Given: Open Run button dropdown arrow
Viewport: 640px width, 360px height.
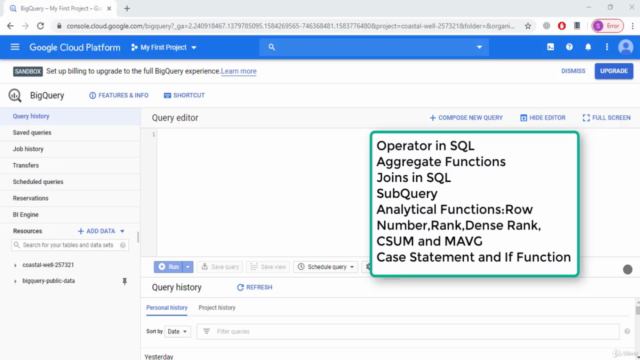Looking at the screenshot, I should [x=188, y=267].
